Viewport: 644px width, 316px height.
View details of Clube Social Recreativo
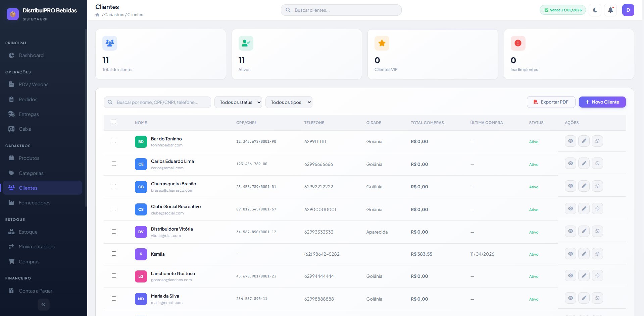(x=571, y=209)
